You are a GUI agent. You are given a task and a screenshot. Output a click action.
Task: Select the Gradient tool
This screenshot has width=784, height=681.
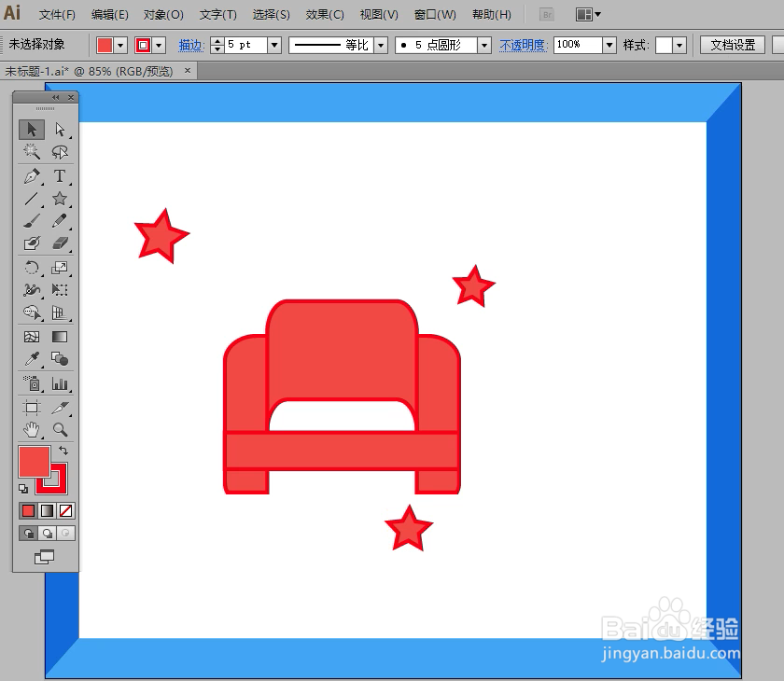coord(60,338)
